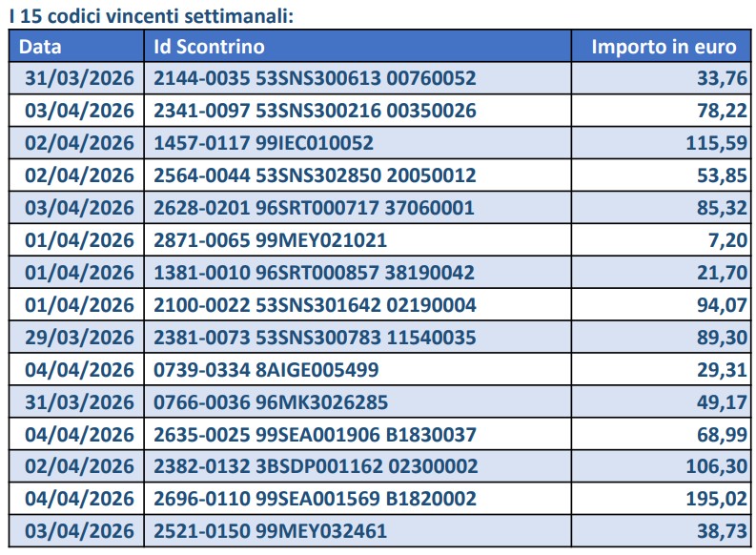This screenshot has height=555, width=756.
Task: Click the 'Id Scontrino' column header
Action: pos(209,47)
